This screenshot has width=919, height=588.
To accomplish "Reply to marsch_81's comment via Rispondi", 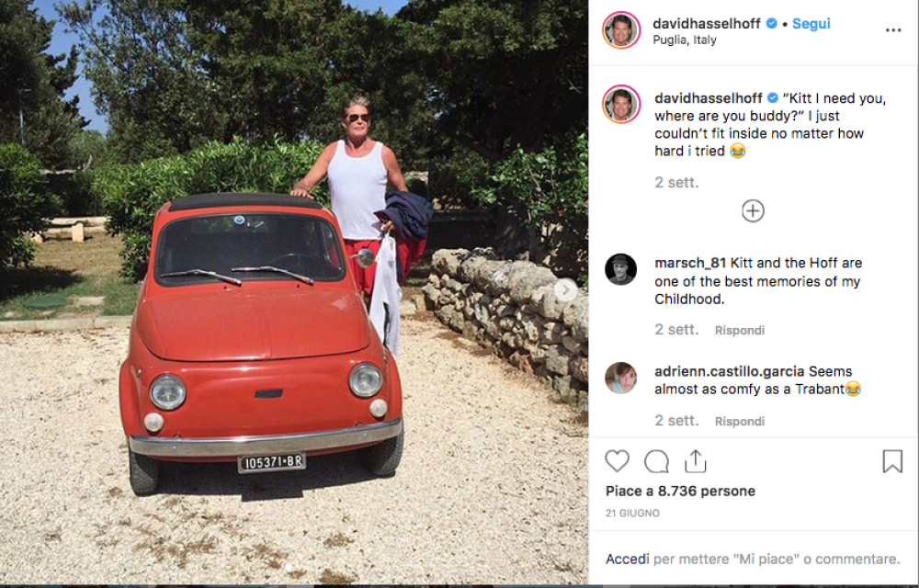I will point(740,331).
